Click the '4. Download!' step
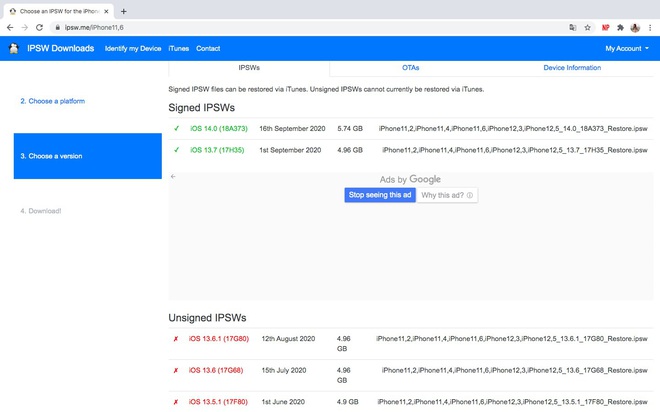Image resolution: width=660 pixels, height=412 pixels. pyautogui.click(x=41, y=211)
